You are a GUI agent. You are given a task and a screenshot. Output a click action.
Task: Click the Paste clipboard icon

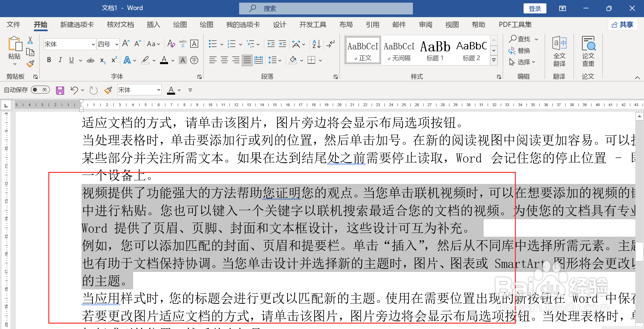(x=15, y=44)
